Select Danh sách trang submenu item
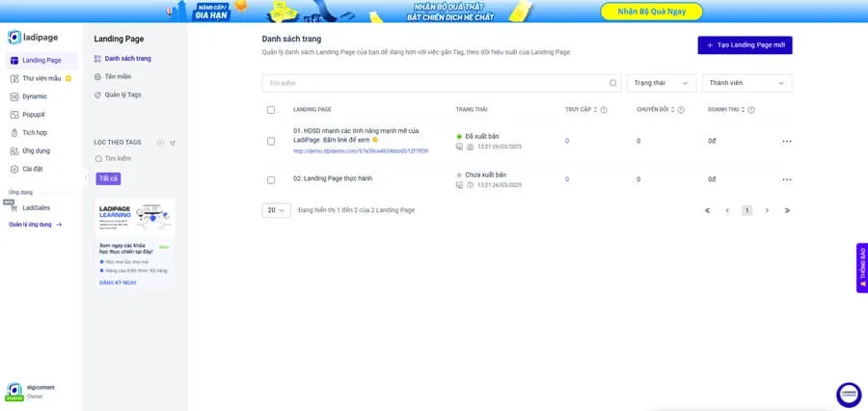Screen dimensions: 868x411 point(122,59)
